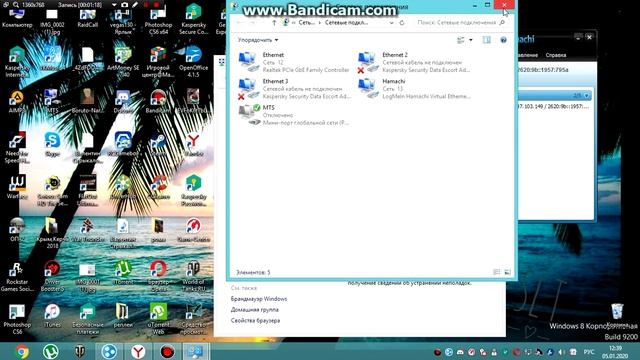Open Свойства браузера link
Image resolution: width=640 pixels, height=360 pixels.
coord(256,320)
